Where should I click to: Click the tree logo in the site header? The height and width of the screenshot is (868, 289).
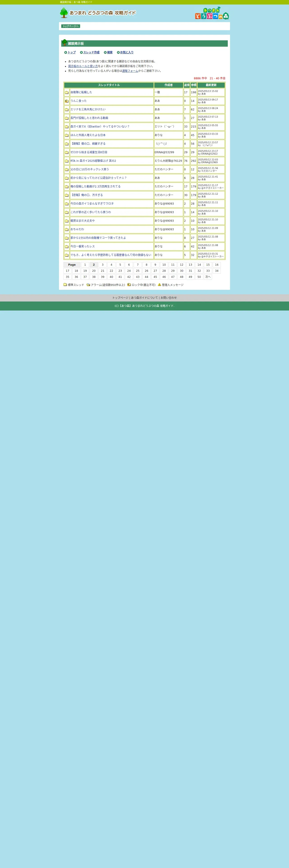coord(64,13)
